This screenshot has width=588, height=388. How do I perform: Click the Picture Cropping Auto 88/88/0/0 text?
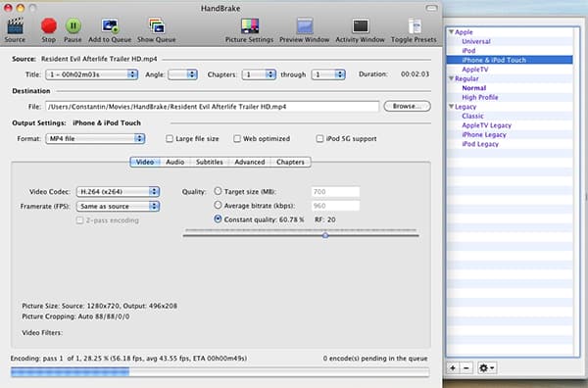(x=75, y=316)
